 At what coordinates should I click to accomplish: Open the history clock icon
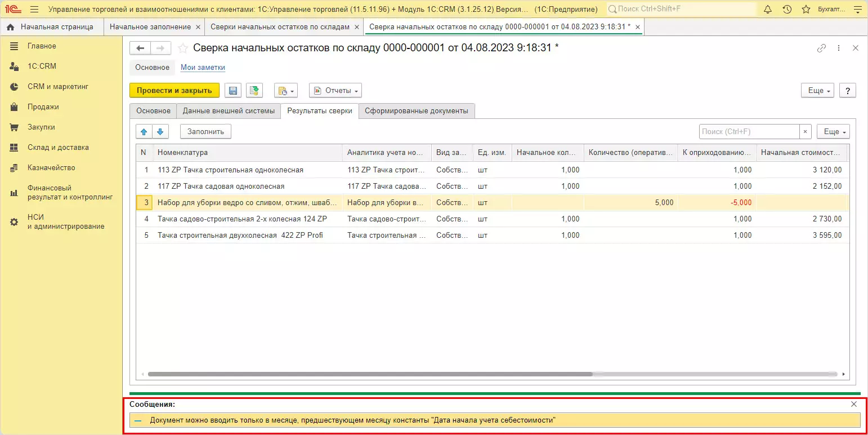pyautogui.click(x=787, y=10)
